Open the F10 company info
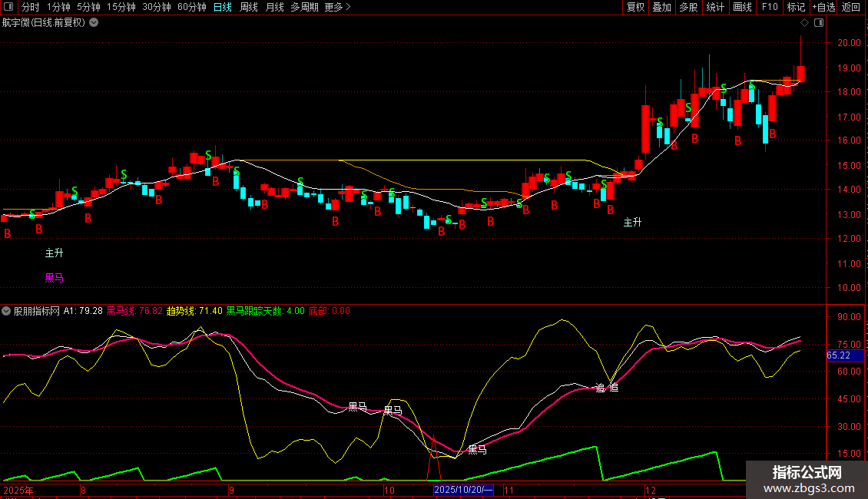868x499 pixels. point(770,7)
